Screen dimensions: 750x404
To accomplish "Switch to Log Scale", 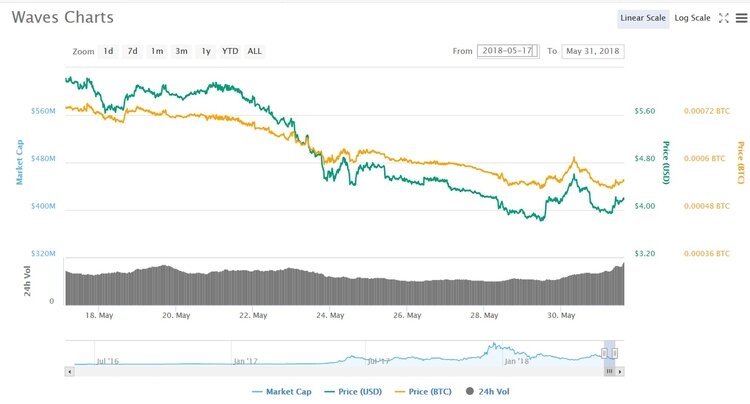I will pyautogui.click(x=692, y=18).
